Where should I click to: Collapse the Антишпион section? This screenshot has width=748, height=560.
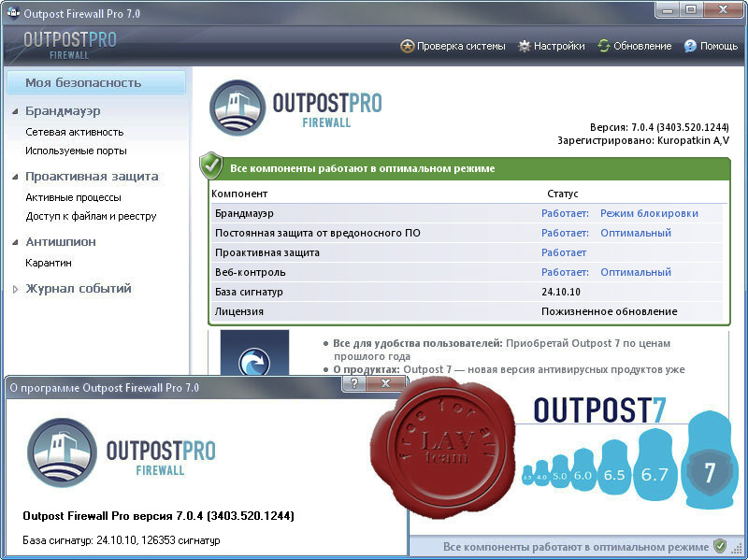[15, 242]
